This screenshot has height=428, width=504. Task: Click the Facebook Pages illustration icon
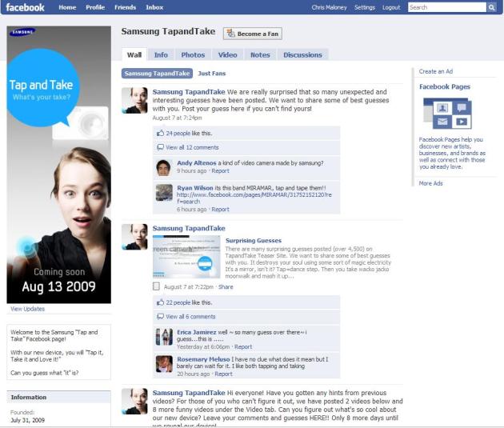tap(447, 114)
